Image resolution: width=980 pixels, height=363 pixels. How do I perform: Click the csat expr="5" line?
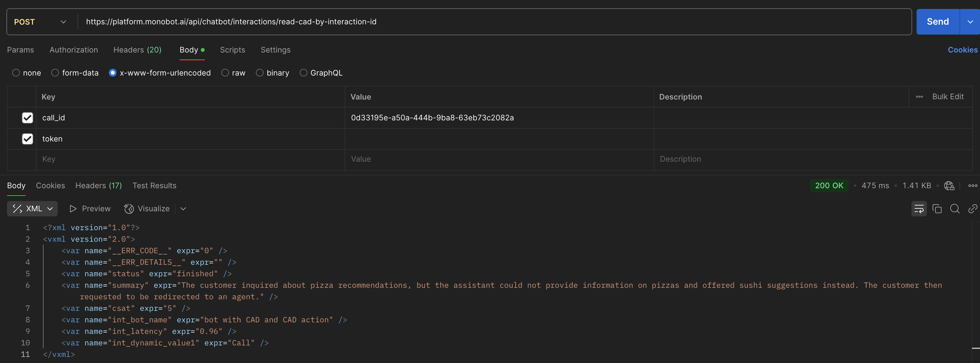(x=126, y=308)
